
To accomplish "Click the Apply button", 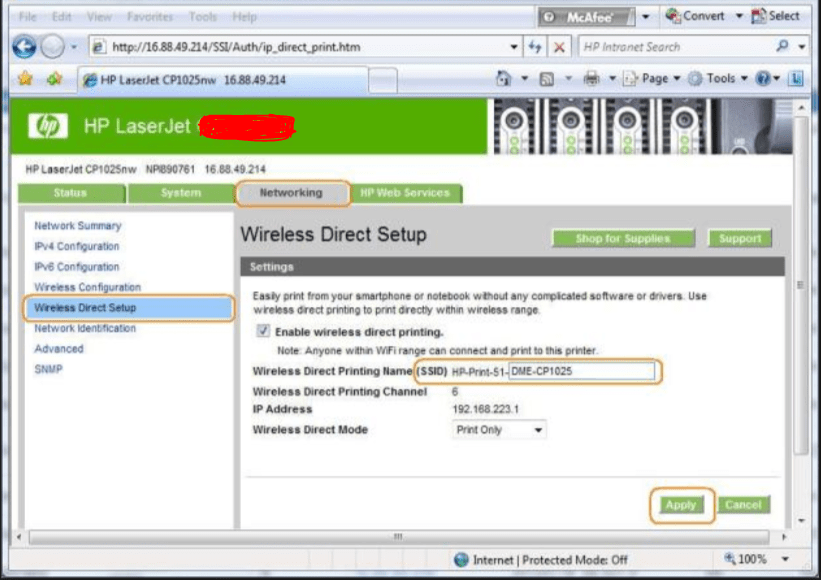I will (x=681, y=505).
